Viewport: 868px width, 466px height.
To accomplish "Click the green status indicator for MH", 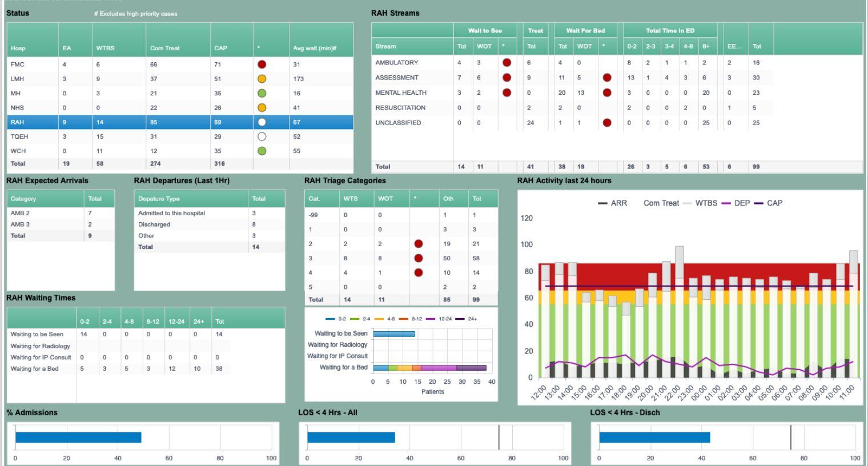I will [x=263, y=93].
